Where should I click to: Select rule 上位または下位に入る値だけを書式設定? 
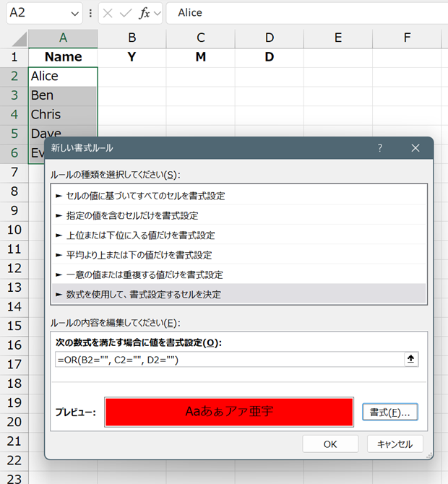pyautogui.click(x=139, y=235)
